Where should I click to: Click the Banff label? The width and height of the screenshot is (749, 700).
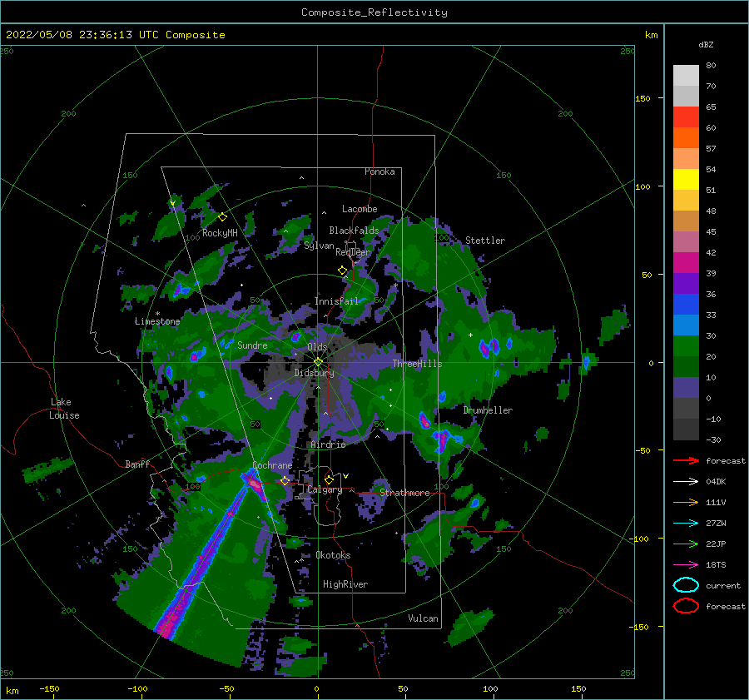click(x=137, y=464)
